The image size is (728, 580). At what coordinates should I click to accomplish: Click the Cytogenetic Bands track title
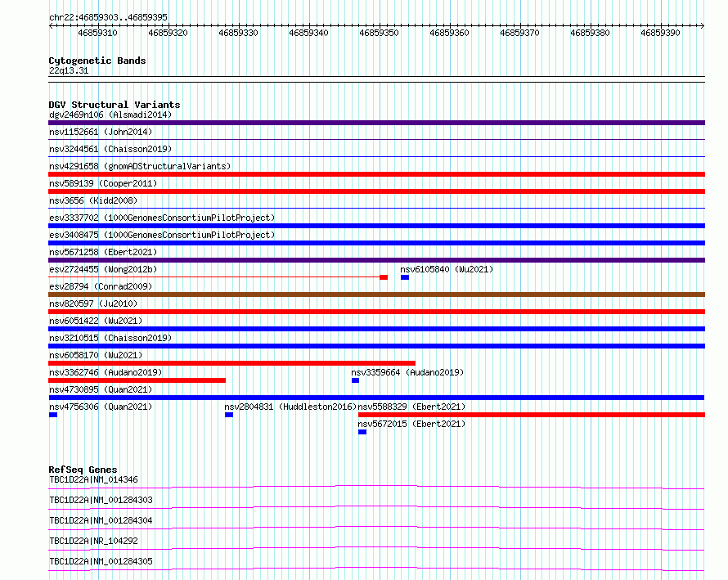(x=97, y=61)
